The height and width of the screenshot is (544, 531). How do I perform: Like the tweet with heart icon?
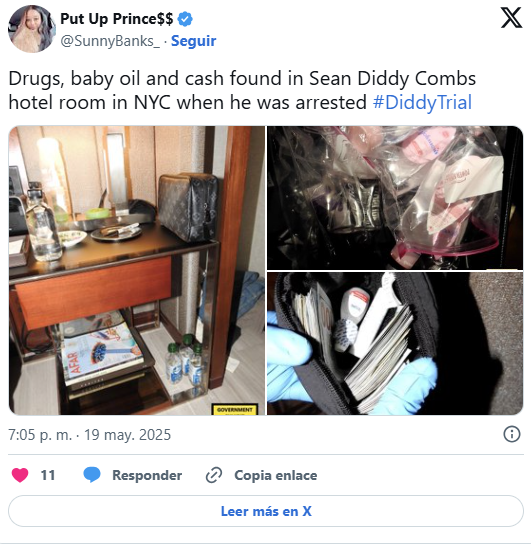(x=20, y=475)
